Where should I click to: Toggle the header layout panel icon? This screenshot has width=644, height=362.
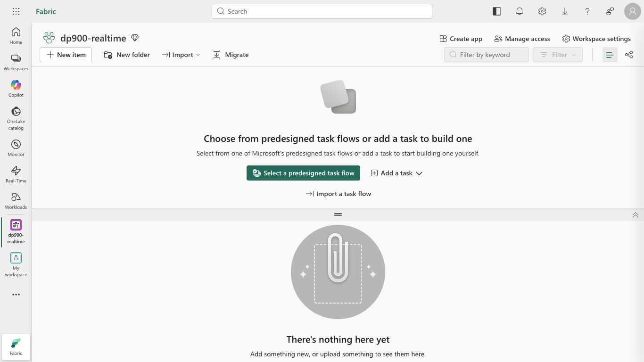pyautogui.click(x=497, y=11)
